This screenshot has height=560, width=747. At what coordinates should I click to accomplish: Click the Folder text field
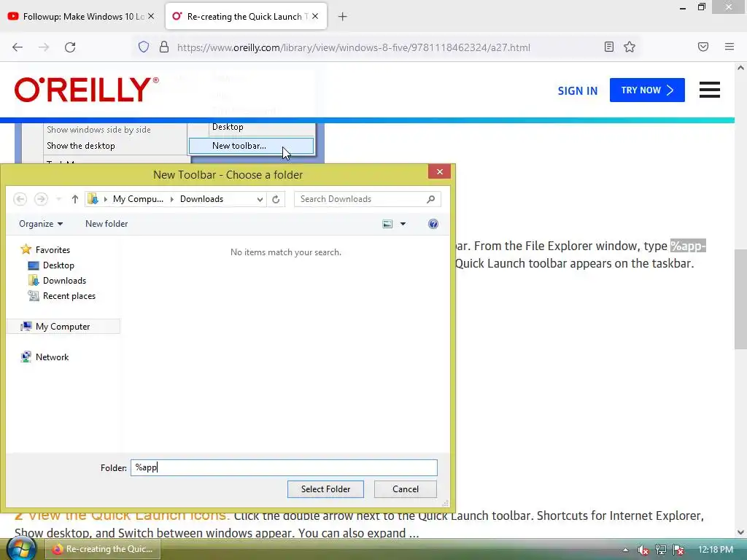click(284, 467)
